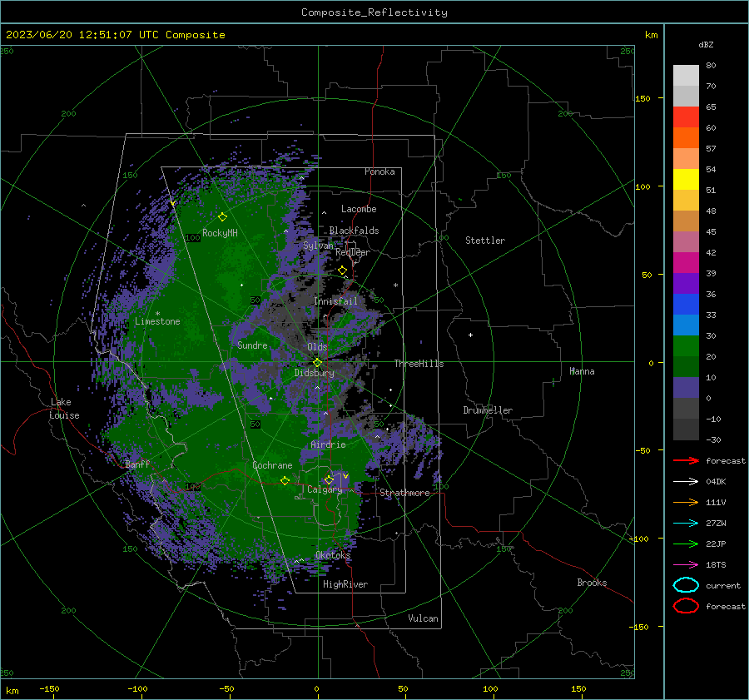
Task: Click the Brooks label
Action: (592, 583)
